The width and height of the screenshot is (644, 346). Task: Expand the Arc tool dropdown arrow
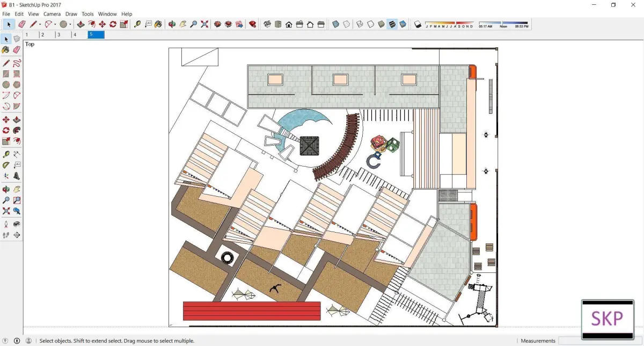[55, 24]
